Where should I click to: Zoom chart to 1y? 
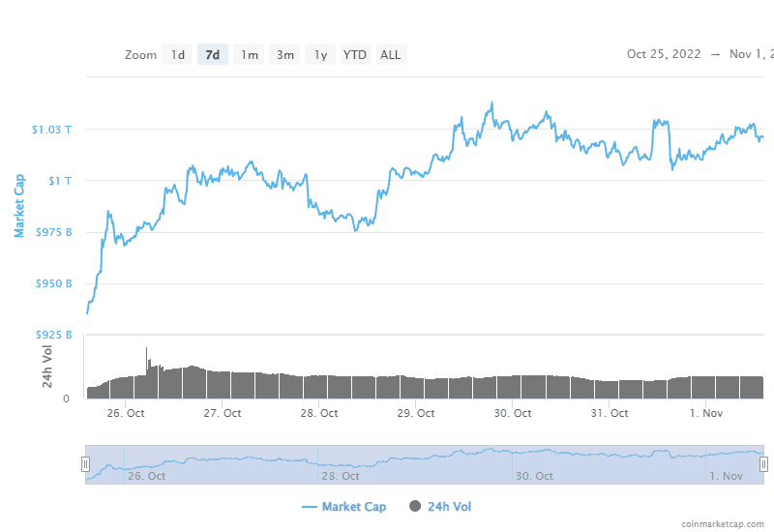pyautogui.click(x=319, y=55)
